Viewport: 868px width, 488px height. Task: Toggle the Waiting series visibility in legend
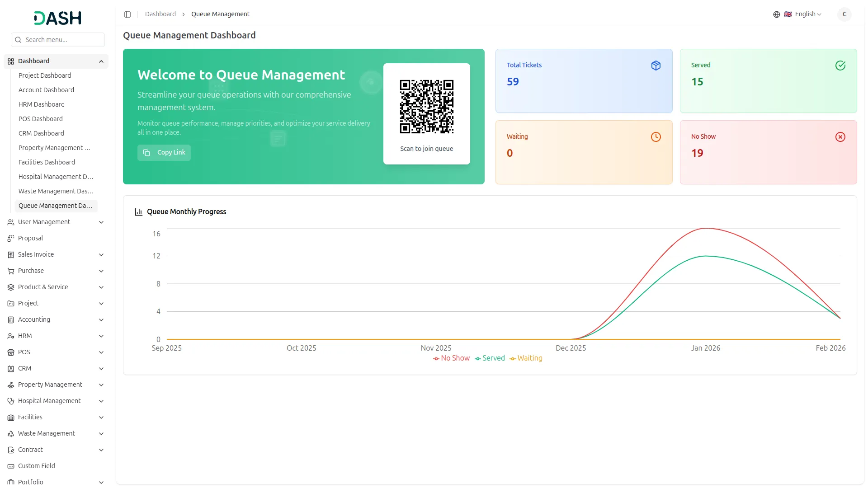(x=526, y=358)
